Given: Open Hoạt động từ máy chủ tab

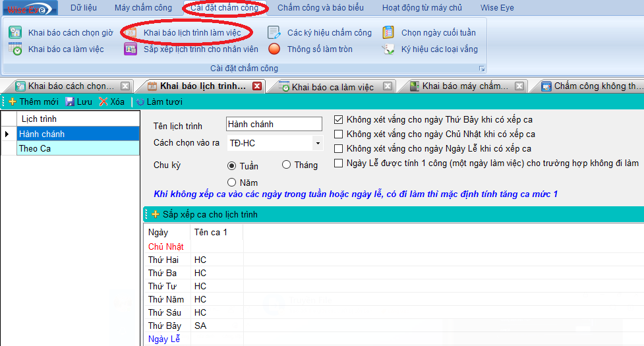Looking at the screenshot, I should [x=423, y=8].
